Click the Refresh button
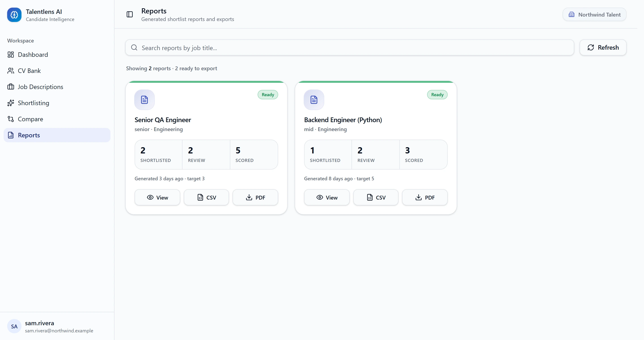 pyautogui.click(x=603, y=47)
